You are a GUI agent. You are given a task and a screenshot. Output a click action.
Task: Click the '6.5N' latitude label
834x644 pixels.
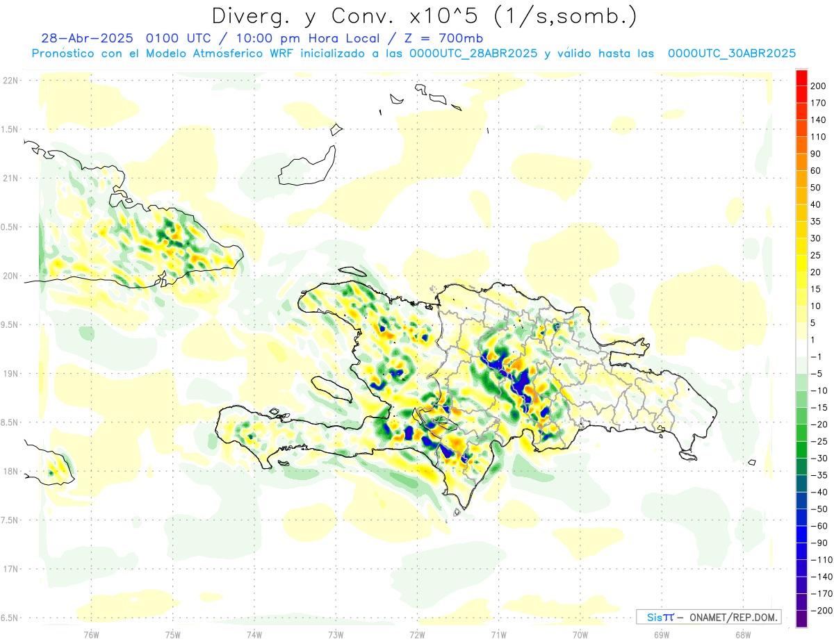(10, 618)
